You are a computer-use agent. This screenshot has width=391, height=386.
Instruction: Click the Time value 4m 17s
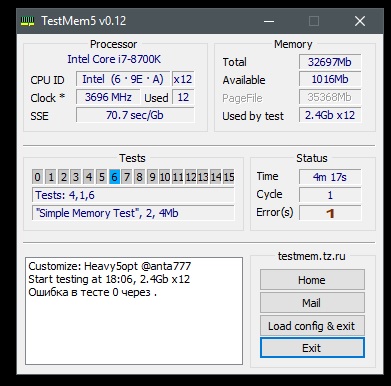pos(330,177)
